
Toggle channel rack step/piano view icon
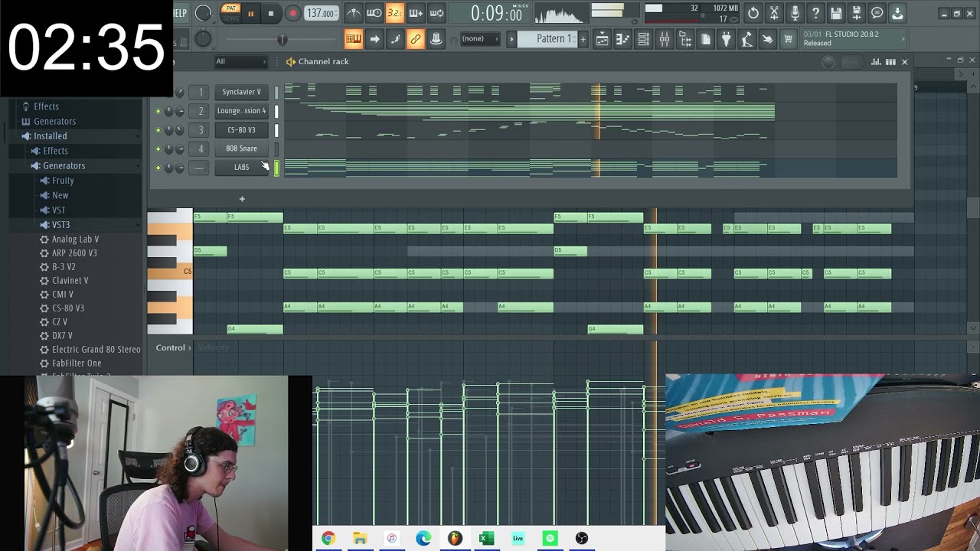(890, 62)
